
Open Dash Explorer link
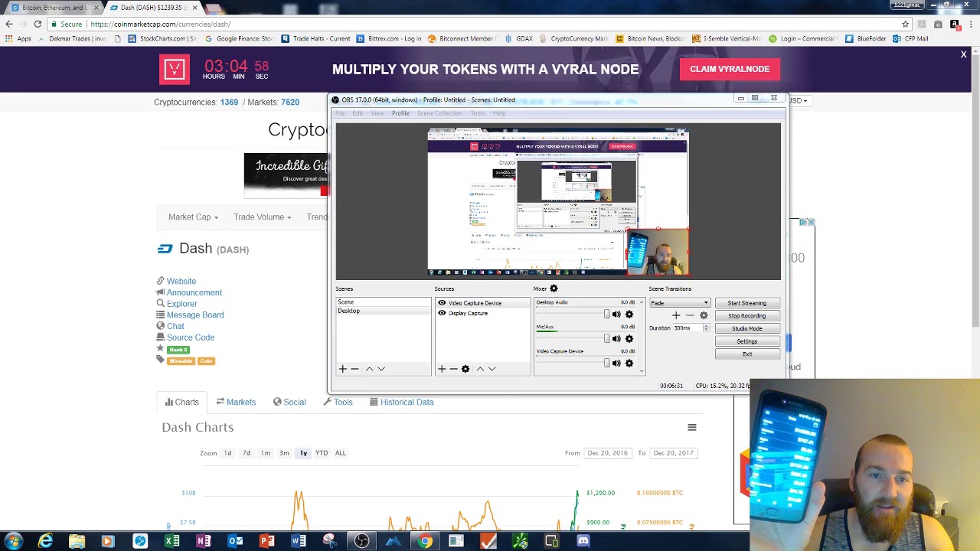pyautogui.click(x=182, y=304)
